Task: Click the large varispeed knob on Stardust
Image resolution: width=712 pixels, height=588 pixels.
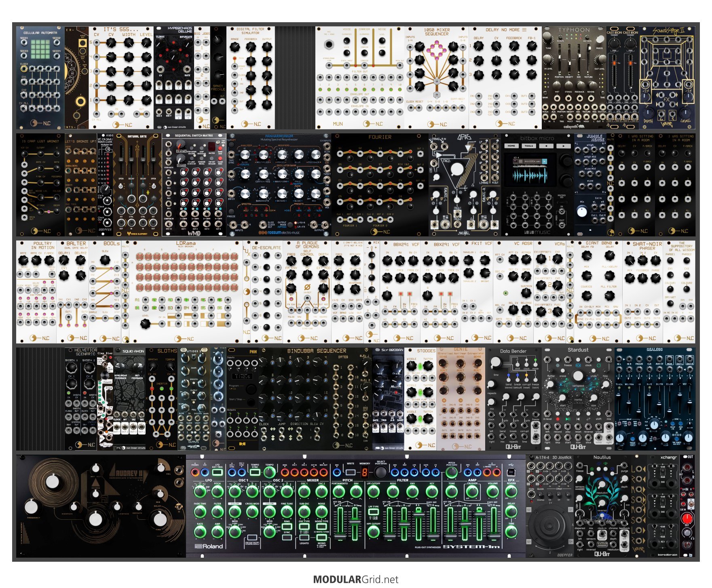Action: click(578, 376)
